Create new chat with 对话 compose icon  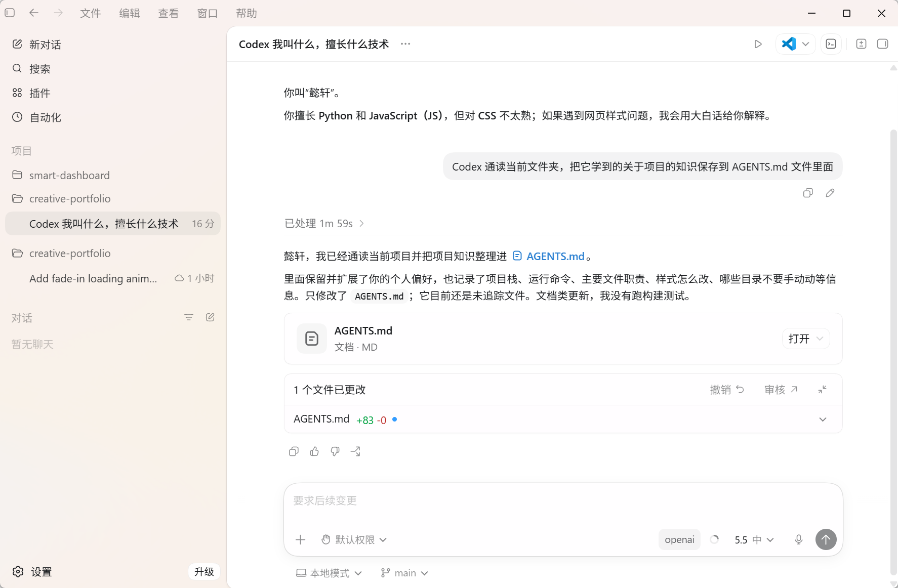[x=210, y=318]
